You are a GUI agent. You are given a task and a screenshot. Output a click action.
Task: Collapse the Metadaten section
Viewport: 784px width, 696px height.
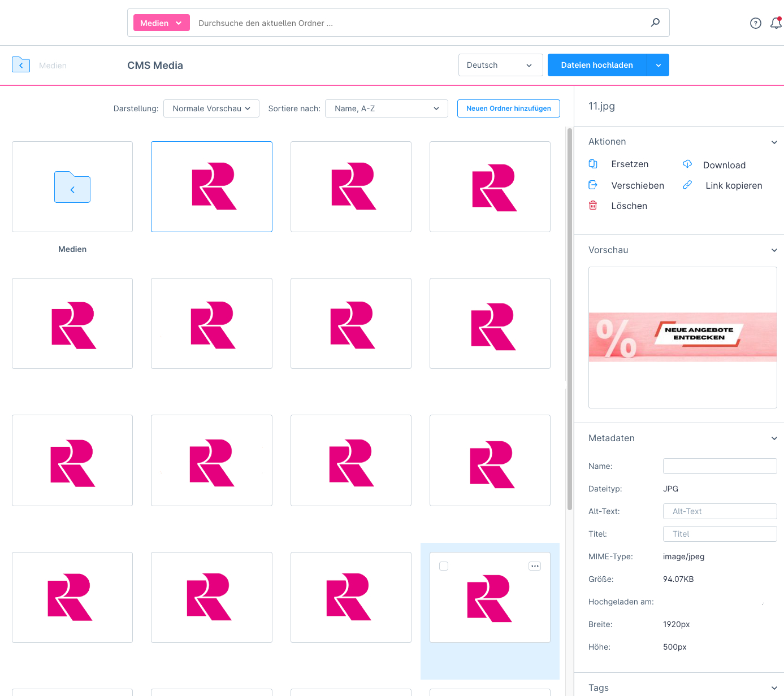[x=774, y=438]
